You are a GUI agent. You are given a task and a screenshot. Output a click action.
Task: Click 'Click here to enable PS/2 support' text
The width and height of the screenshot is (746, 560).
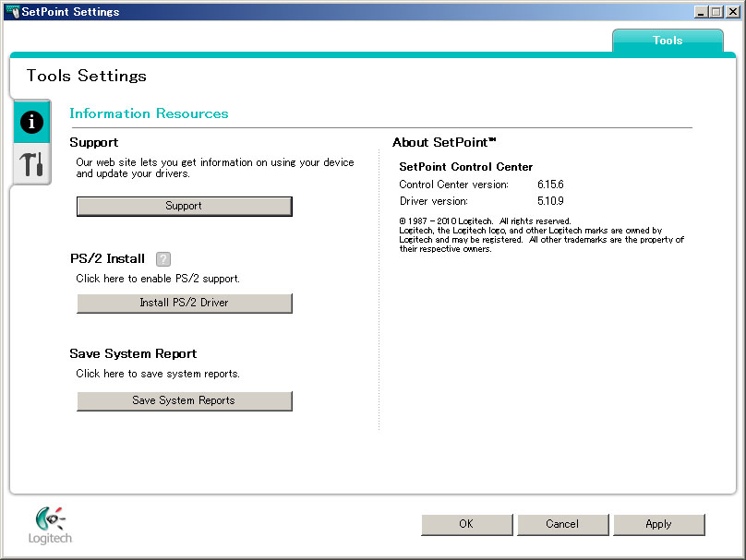click(158, 279)
